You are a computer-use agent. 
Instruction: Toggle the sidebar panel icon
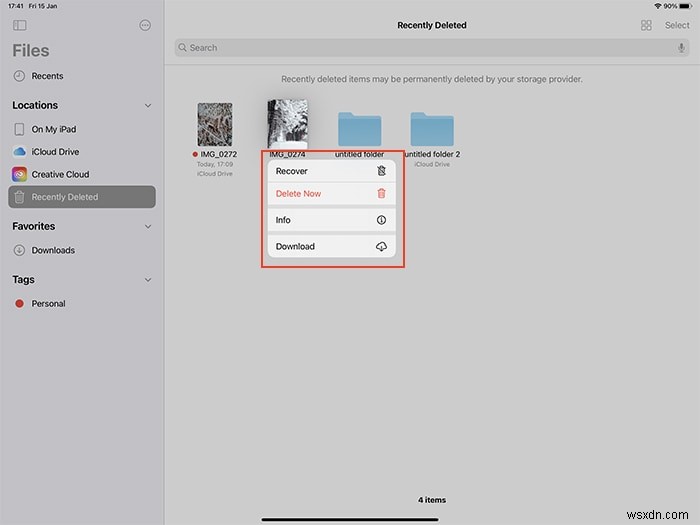pos(20,25)
